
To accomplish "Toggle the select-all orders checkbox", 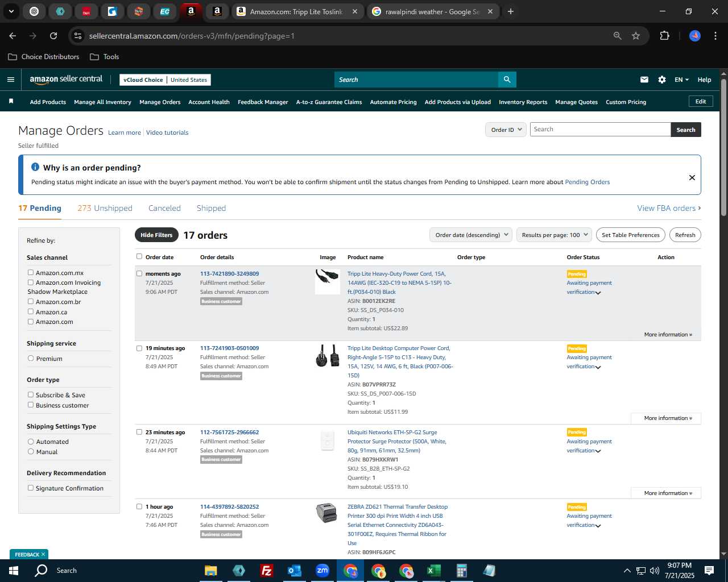I will pos(139,256).
